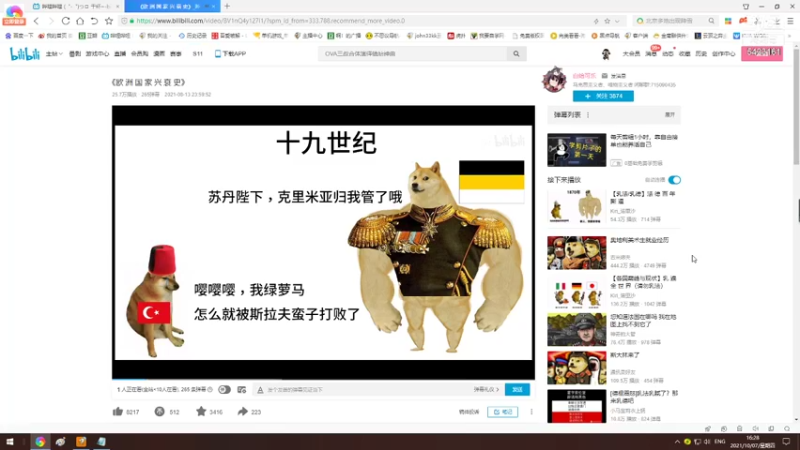Image resolution: width=800 pixels, height=450 pixels.
Task: Click the 笔记 notes button
Action: (503, 412)
